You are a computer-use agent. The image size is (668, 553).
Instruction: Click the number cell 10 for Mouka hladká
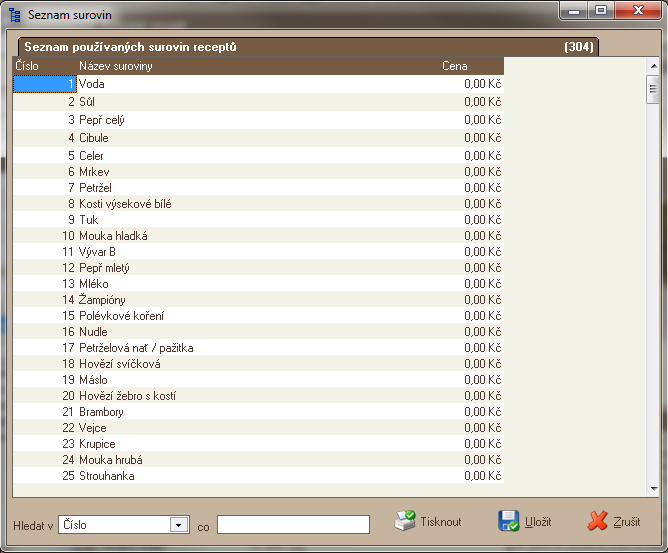(45, 235)
